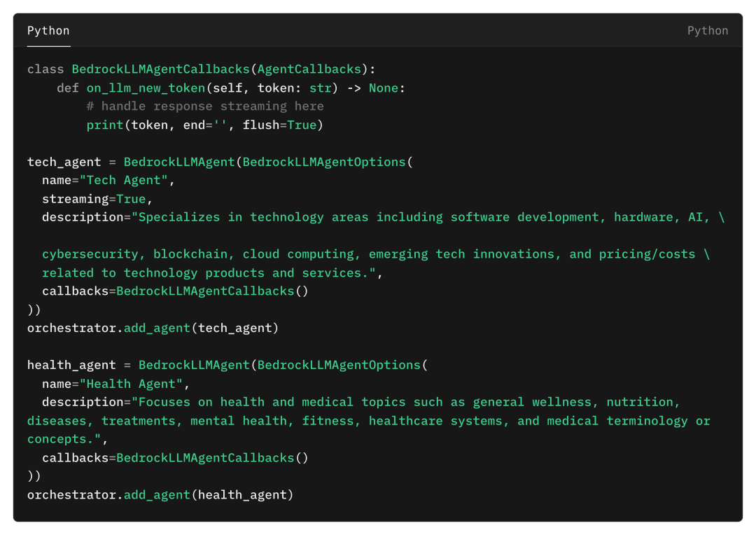Viewport: 756px width, 535px height.
Task: Click the 'health_agent = BedrockLLMAgent' line
Action: (x=227, y=366)
